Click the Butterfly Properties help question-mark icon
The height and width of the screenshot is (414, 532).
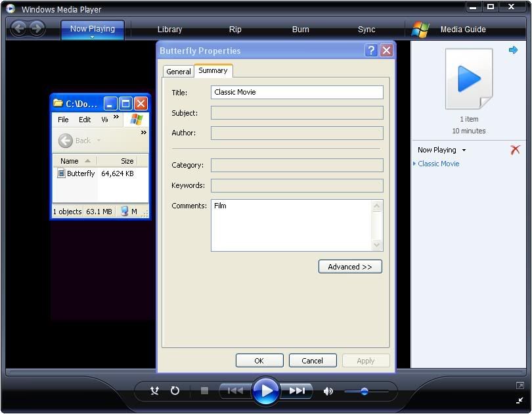371,51
